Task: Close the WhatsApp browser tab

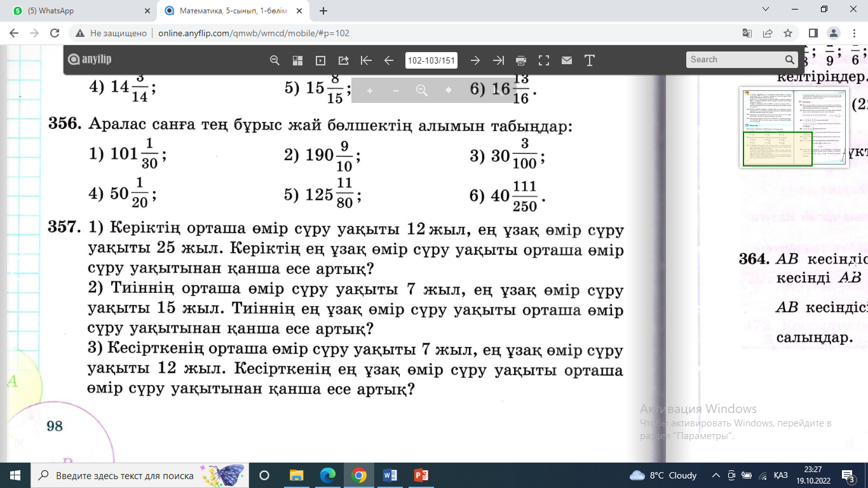Action: pyautogui.click(x=148, y=11)
